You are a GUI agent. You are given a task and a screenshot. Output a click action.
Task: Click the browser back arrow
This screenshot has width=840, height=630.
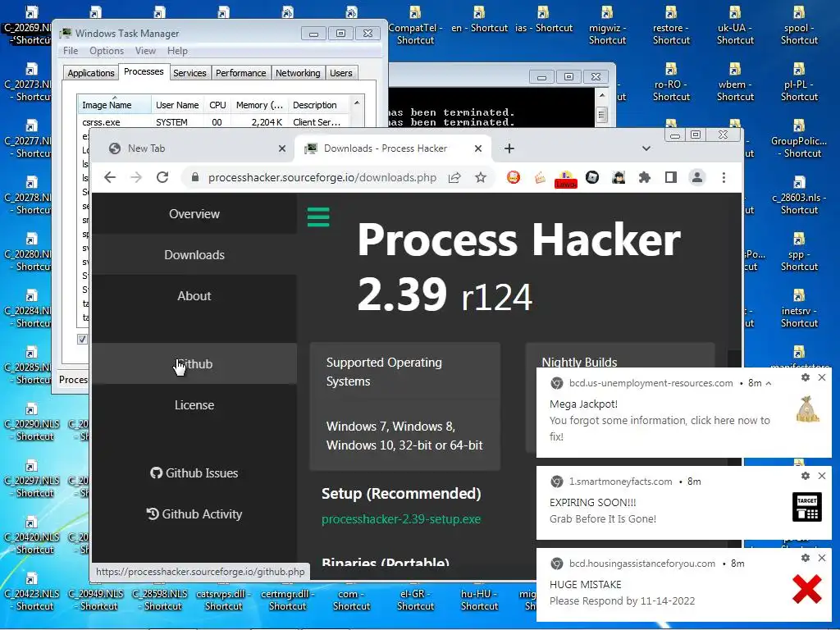[110, 177]
